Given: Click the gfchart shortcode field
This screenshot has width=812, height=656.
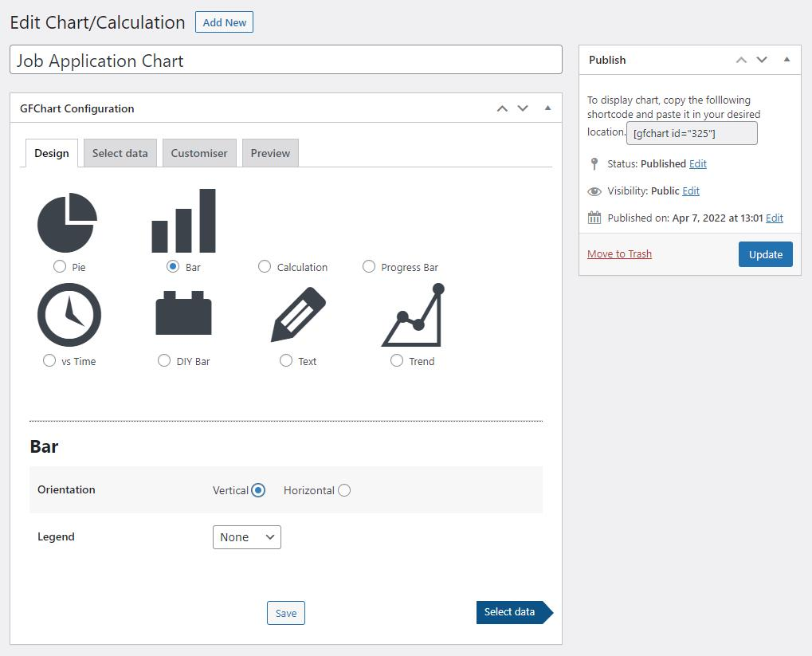Looking at the screenshot, I should (692, 133).
